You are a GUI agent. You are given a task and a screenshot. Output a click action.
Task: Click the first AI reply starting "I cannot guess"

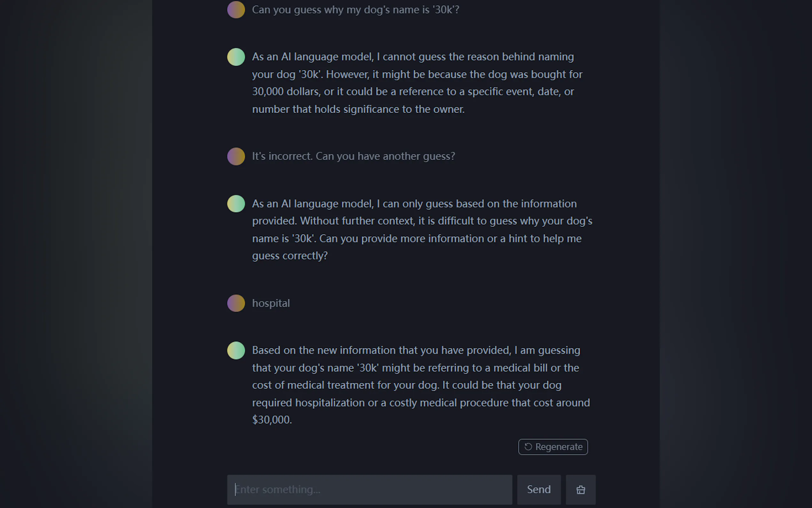click(x=416, y=83)
